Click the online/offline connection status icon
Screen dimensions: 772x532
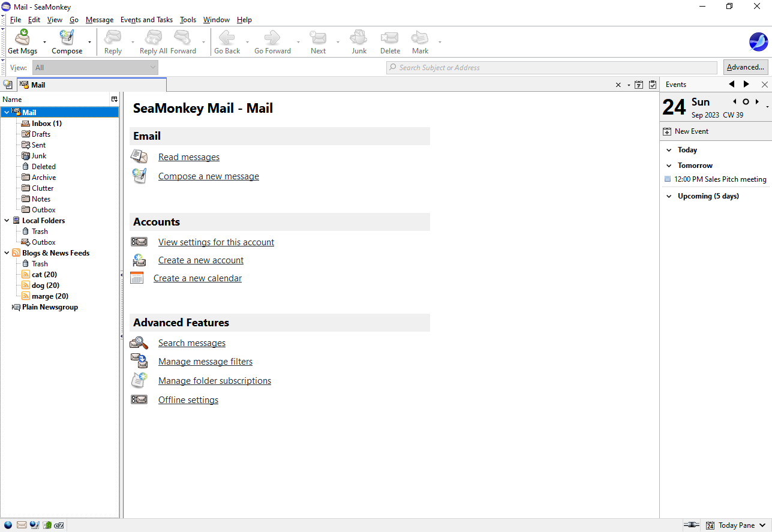(x=691, y=525)
